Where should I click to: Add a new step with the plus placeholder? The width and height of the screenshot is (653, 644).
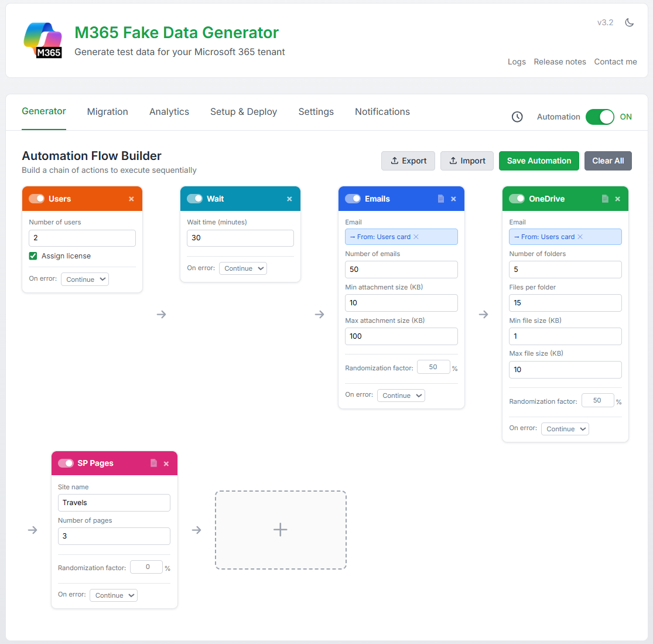click(x=281, y=530)
